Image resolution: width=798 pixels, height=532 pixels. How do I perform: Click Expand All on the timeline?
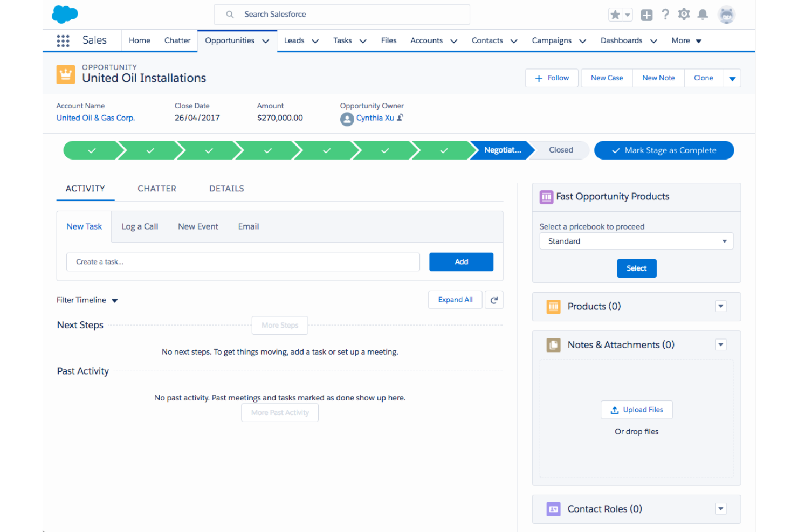(455, 300)
